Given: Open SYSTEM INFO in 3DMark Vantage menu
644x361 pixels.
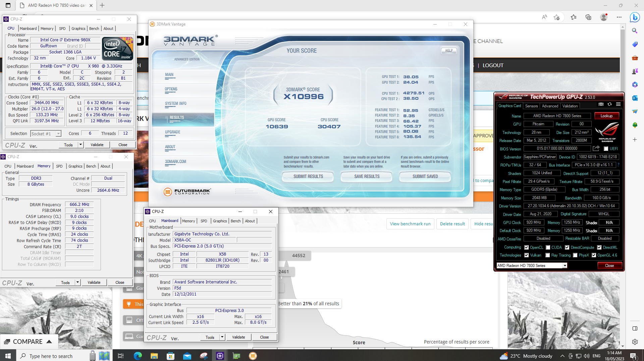Looking at the screenshot, I should click(x=175, y=103).
